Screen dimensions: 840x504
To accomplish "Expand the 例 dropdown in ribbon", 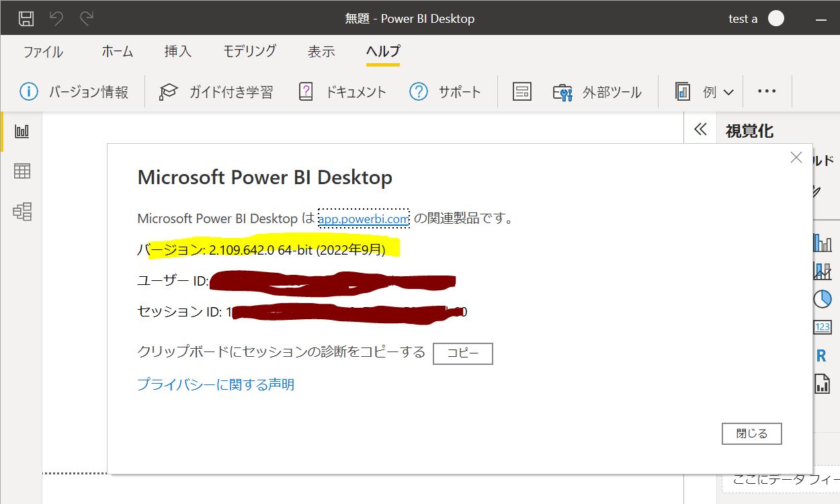I will 728,92.
